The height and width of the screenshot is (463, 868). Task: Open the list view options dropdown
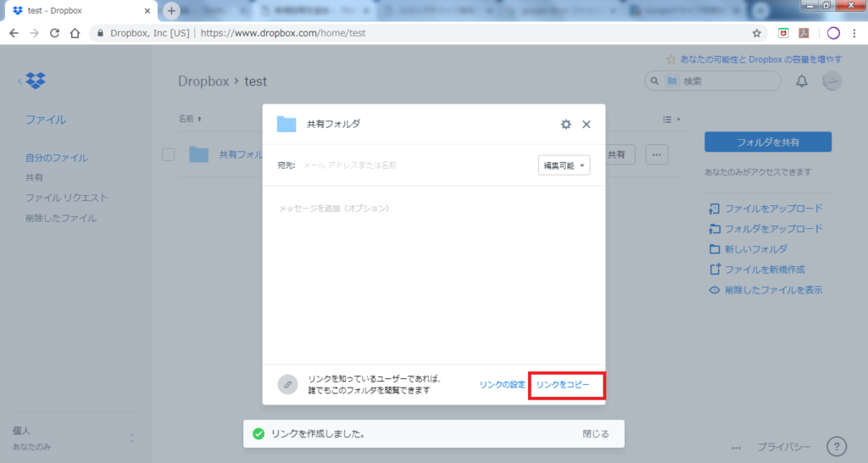click(x=671, y=119)
